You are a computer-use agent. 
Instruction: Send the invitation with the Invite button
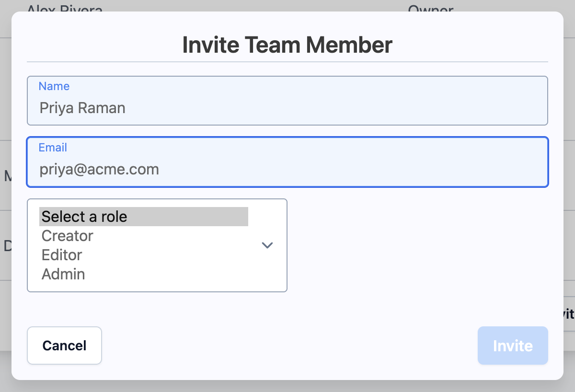513,346
